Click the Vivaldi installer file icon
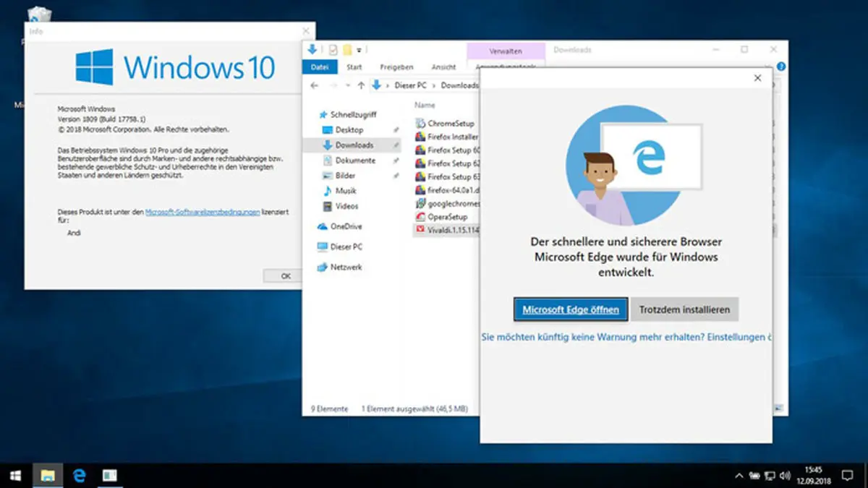This screenshot has width=868, height=488. 420,230
